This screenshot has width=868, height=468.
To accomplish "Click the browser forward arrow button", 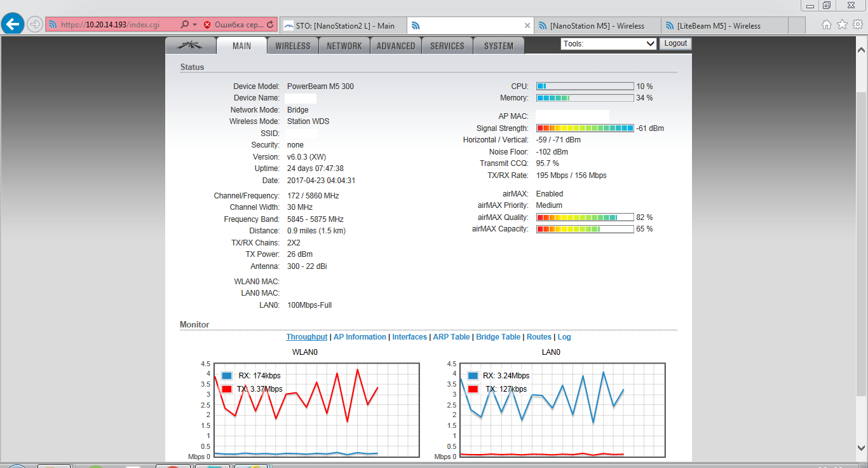I will click(35, 25).
